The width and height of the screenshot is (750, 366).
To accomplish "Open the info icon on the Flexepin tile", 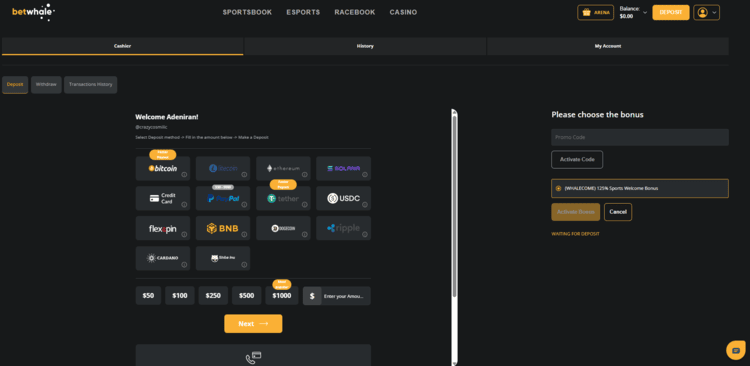I will [184, 234].
